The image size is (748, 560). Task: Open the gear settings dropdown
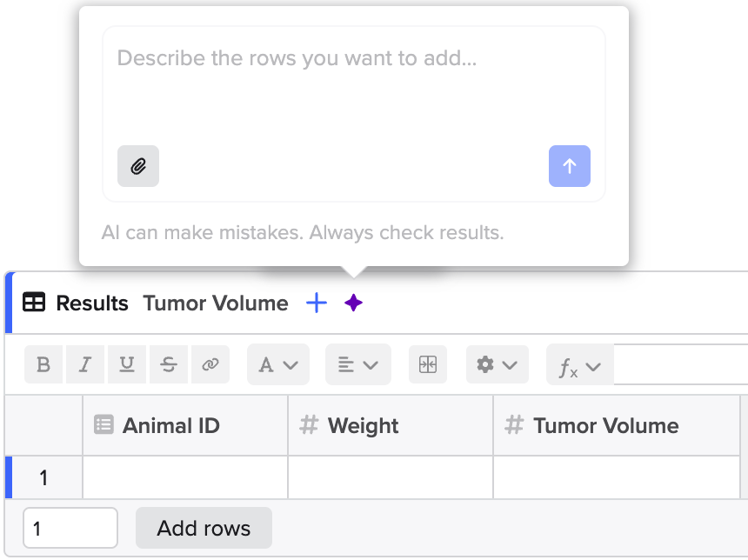point(497,365)
